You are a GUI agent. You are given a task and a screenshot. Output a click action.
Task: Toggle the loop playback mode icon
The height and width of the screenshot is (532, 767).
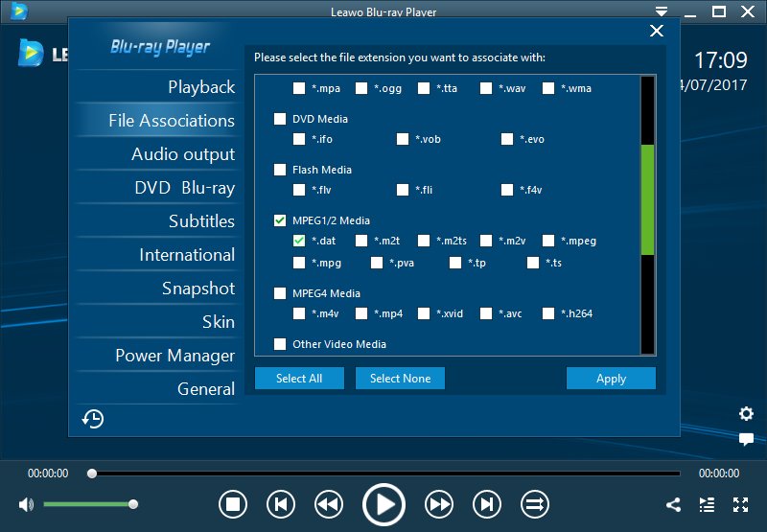[535, 504]
